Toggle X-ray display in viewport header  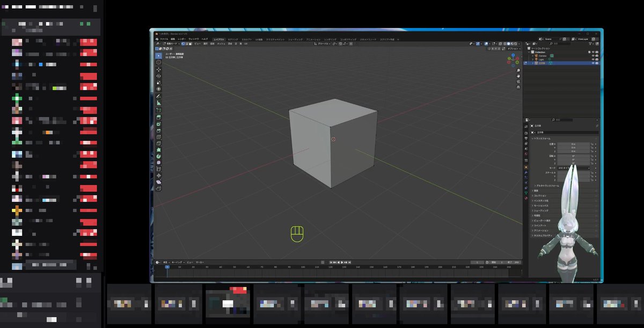pos(500,43)
